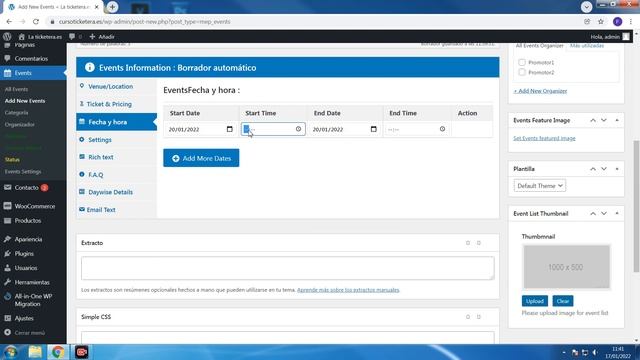This screenshot has width=640, height=360.
Task: Open All-in-One WP Migration menu
Action: tap(33, 300)
